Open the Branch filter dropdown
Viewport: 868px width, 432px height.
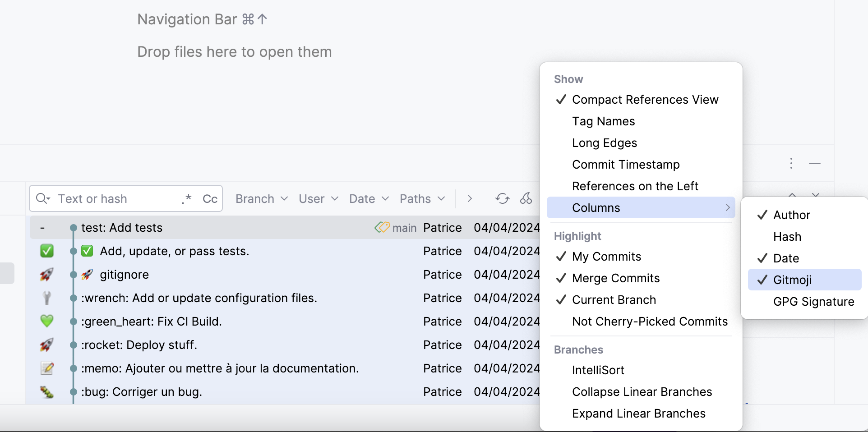tap(262, 199)
